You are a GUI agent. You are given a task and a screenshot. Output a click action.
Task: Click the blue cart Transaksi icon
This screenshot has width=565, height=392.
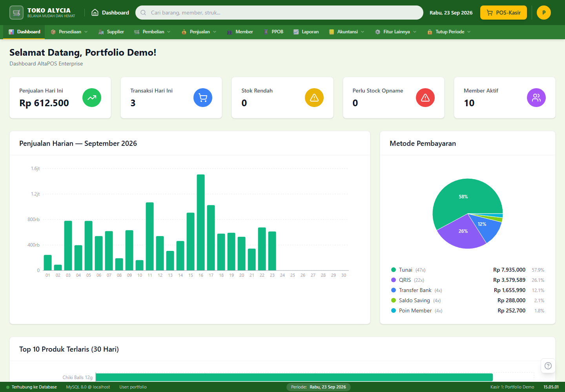[203, 98]
